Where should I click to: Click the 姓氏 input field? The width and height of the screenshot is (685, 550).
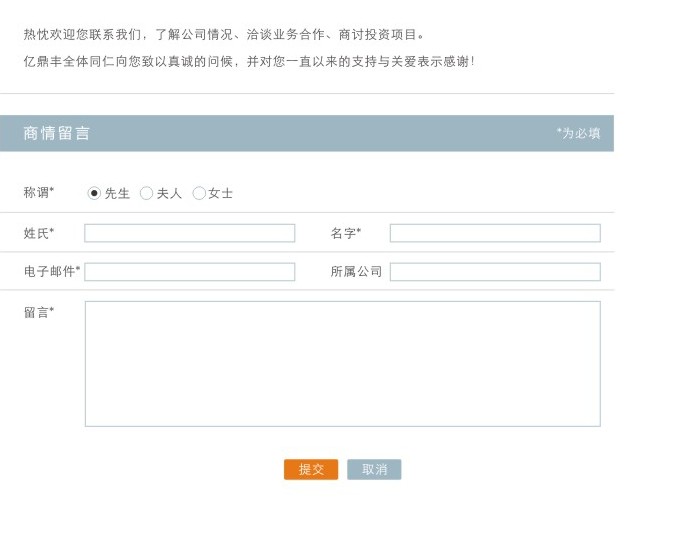(x=190, y=233)
